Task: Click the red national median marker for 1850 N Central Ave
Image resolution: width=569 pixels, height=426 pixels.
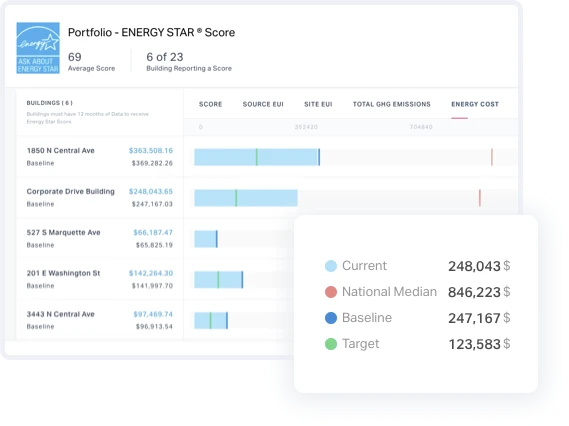Action: pyautogui.click(x=492, y=157)
